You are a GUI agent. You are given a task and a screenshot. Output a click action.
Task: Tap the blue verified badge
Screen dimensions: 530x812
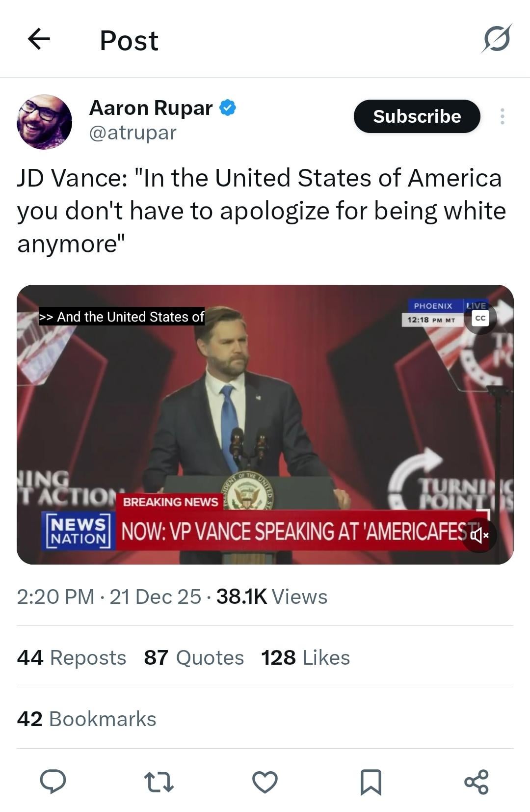coord(228,108)
